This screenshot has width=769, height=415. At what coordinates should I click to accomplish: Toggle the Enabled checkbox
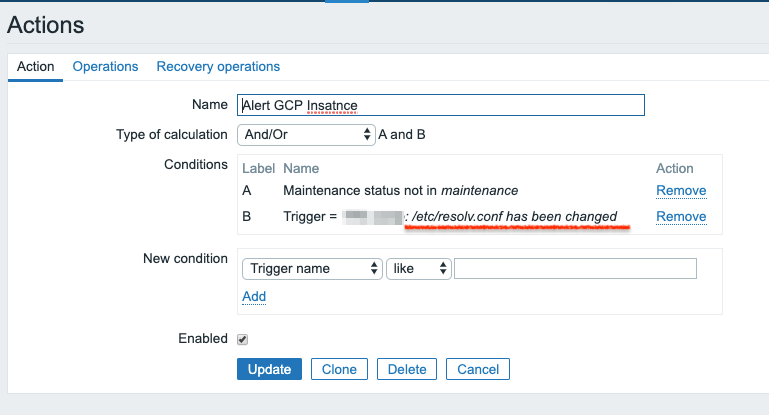tap(243, 339)
